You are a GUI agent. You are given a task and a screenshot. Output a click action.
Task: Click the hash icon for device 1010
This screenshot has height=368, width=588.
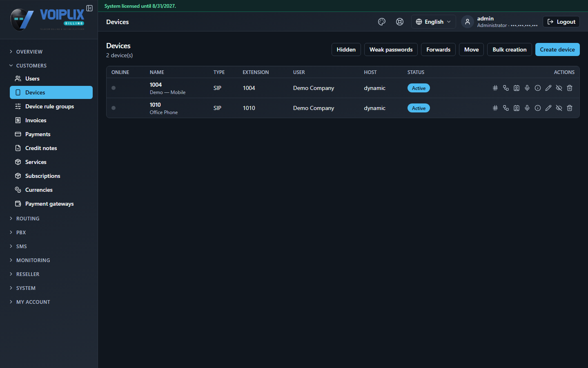[495, 108]
